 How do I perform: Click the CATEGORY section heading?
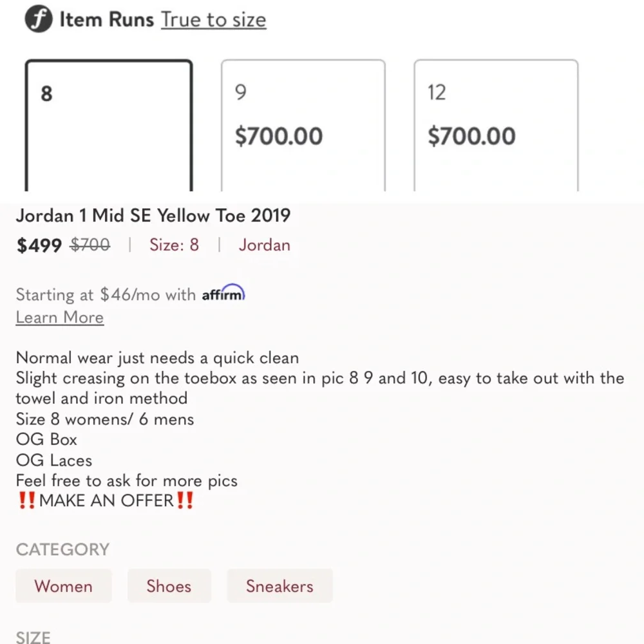click(x=62, y=549)
